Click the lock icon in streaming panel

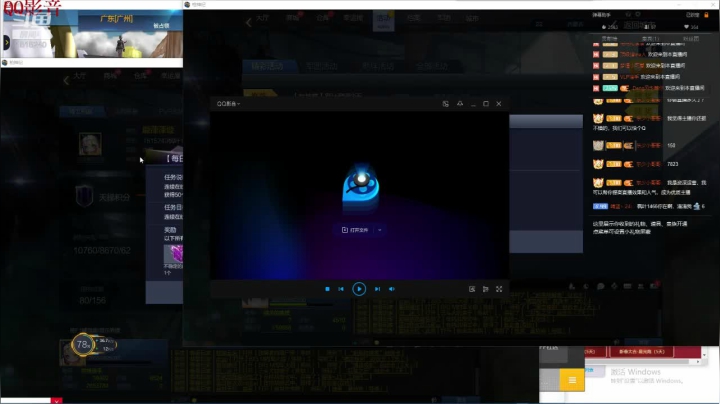click(706, 15)
